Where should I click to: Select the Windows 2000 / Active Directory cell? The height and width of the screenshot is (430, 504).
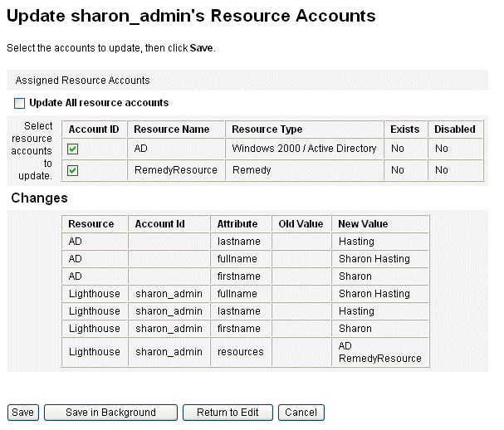305,149
